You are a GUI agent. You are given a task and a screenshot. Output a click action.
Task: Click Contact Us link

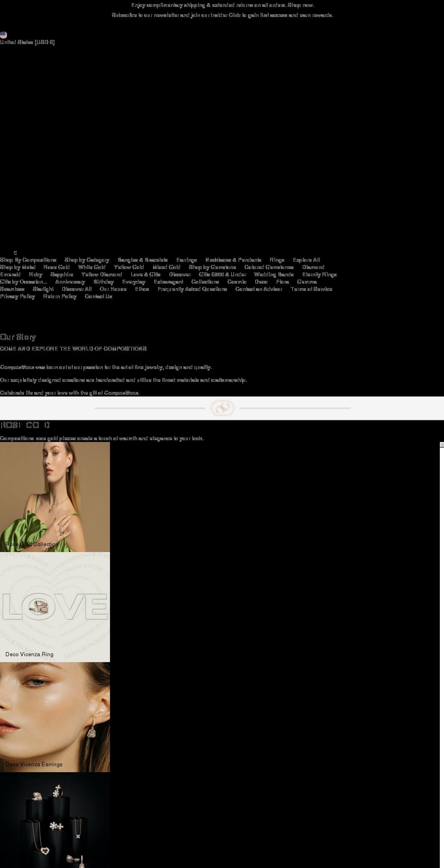click(99, 296)
